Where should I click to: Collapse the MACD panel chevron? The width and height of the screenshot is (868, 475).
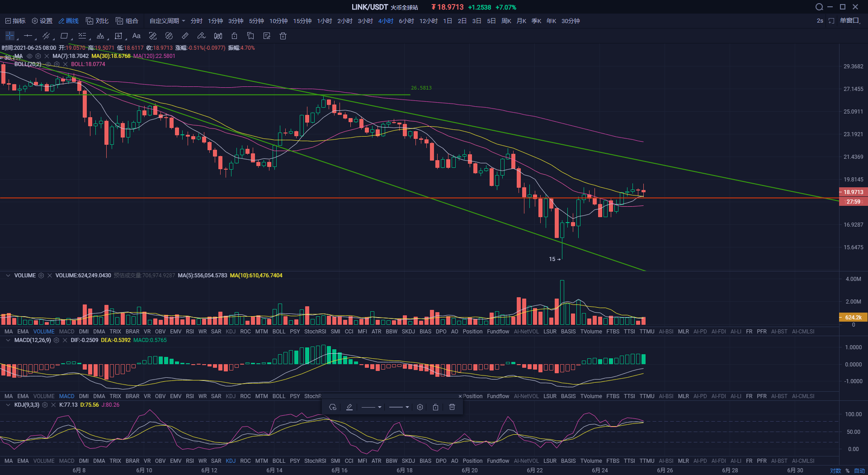click(x=8, y=340)
